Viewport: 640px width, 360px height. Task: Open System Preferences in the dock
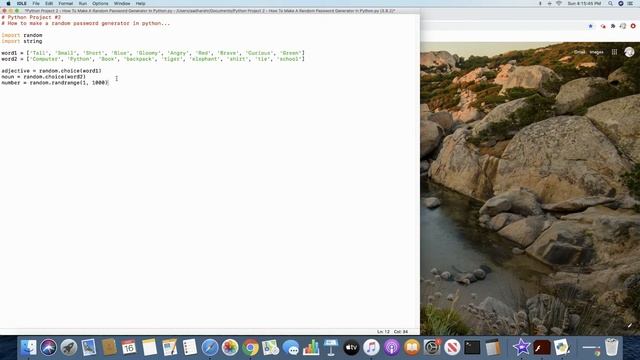(432, 348)
